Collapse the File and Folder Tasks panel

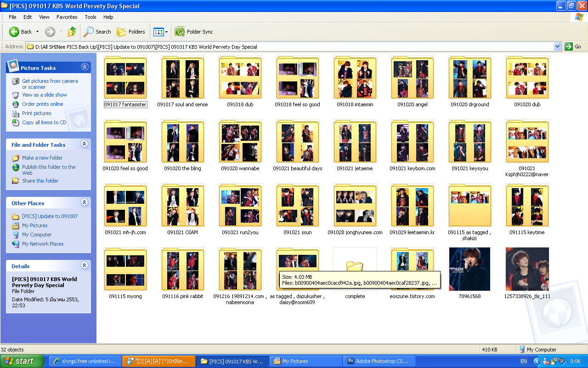point(85,144)
